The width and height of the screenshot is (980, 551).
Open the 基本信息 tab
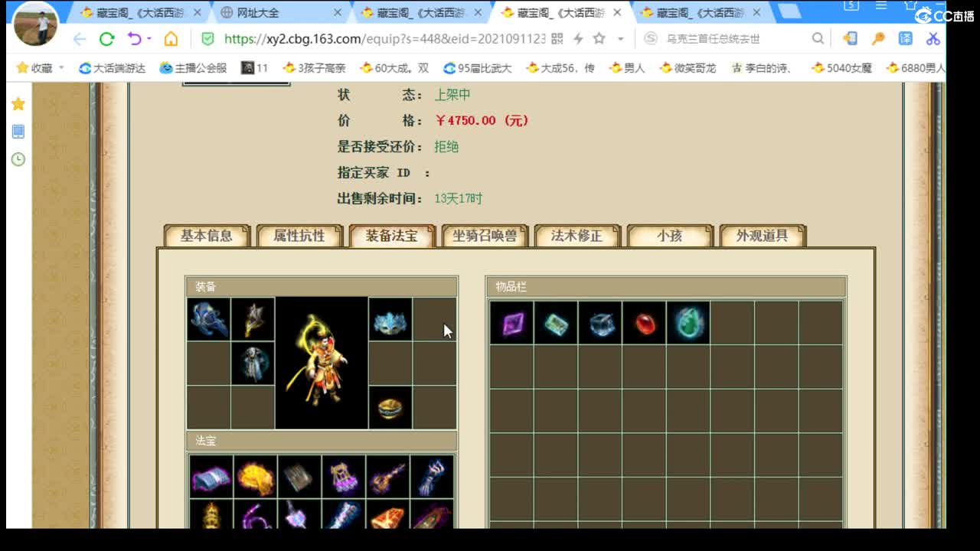point(207,236)
